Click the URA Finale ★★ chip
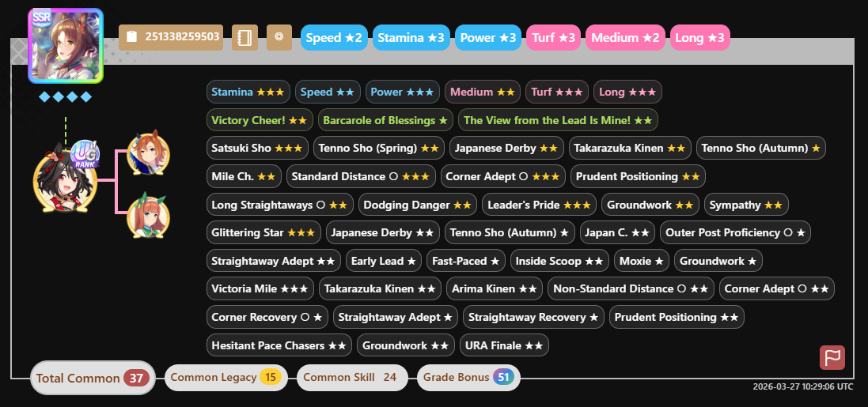The width and height of the screenshot is (868, 407). 504,345
